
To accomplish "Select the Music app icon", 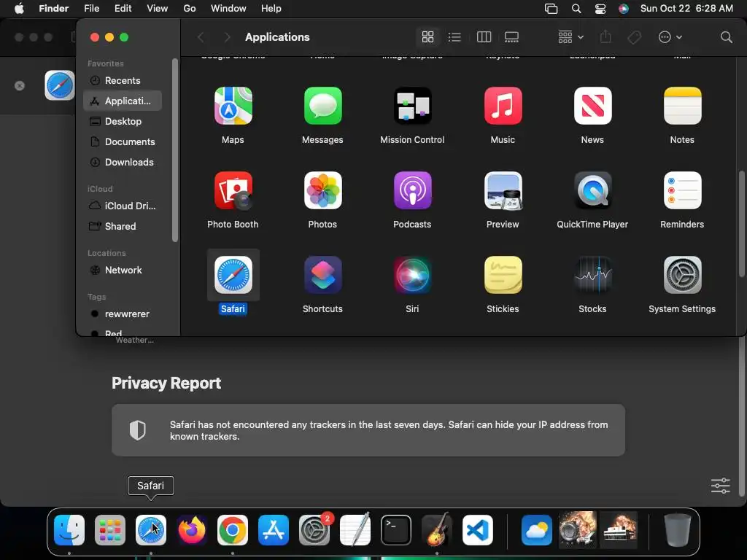I will point(503,106).
